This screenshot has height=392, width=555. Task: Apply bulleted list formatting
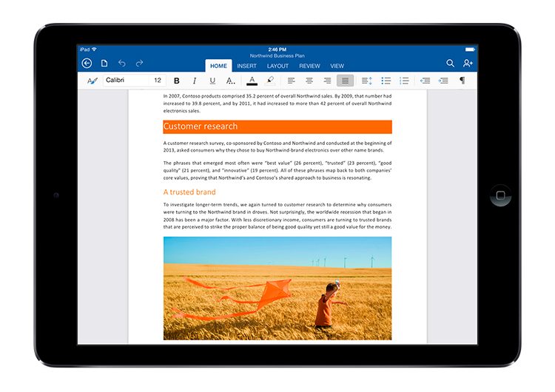pyautogui.click(x=386, y=81)
